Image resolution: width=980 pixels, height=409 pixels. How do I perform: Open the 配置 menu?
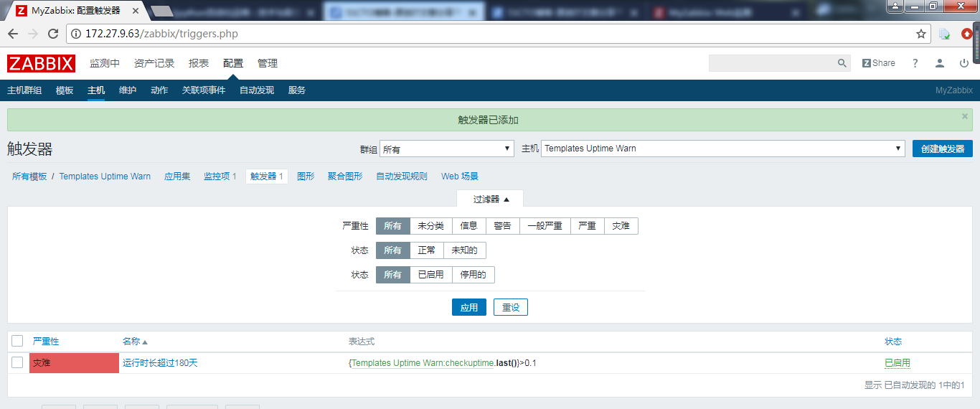point(233,63)
